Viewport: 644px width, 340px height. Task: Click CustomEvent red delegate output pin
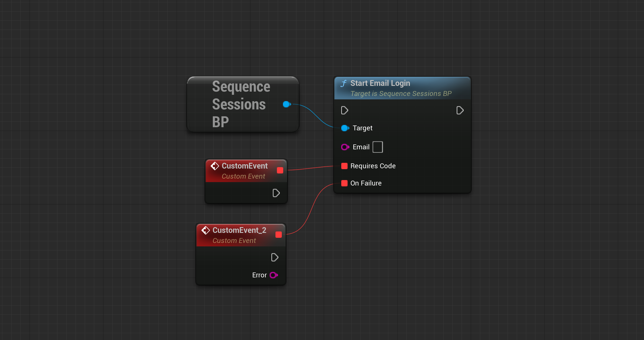click(x=280, y=170)
